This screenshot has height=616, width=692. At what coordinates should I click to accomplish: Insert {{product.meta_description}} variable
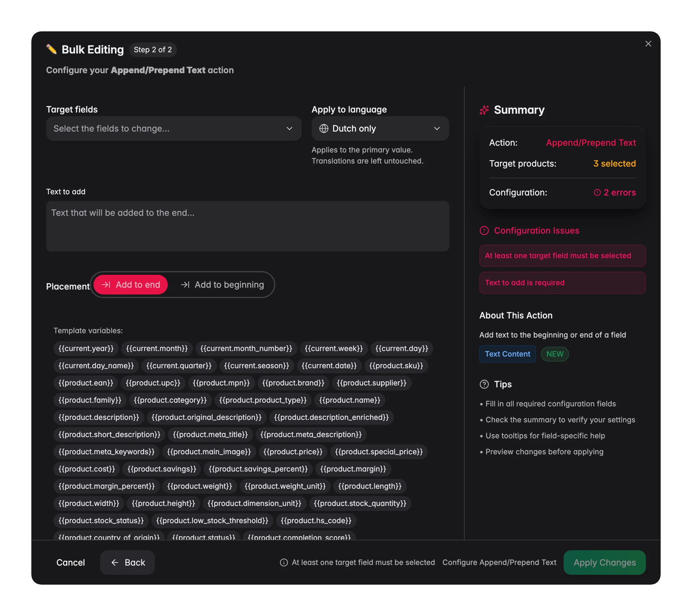[x=311, y=435]
